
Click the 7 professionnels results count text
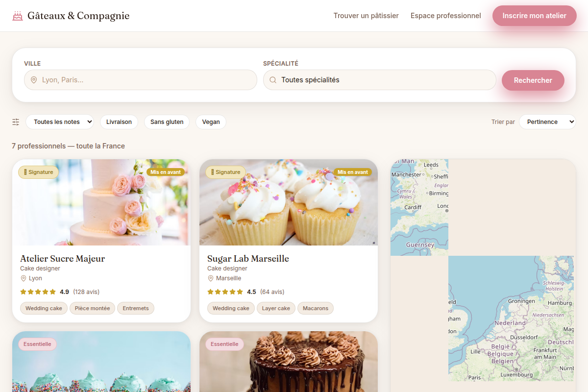click(x=68, y=146)
